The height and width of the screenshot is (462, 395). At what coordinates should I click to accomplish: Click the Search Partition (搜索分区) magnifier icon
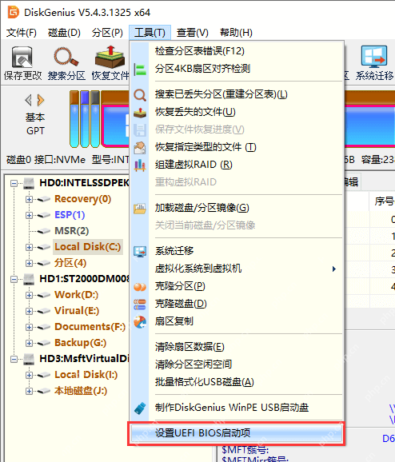pyautogui.click(x=66, y=57)
